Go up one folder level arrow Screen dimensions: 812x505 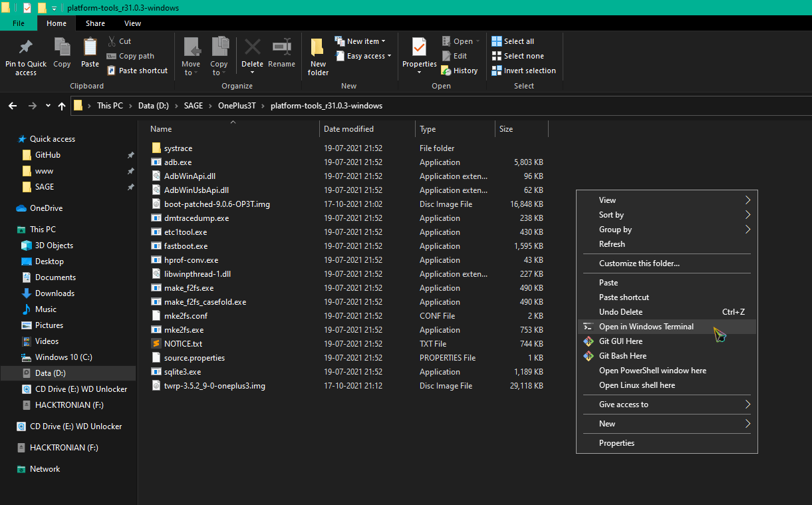point(62,106)
